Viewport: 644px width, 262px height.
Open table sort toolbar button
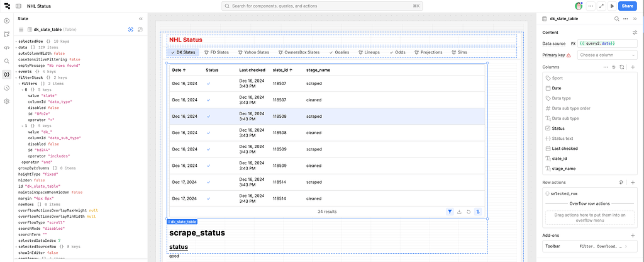tap(478, 212)
